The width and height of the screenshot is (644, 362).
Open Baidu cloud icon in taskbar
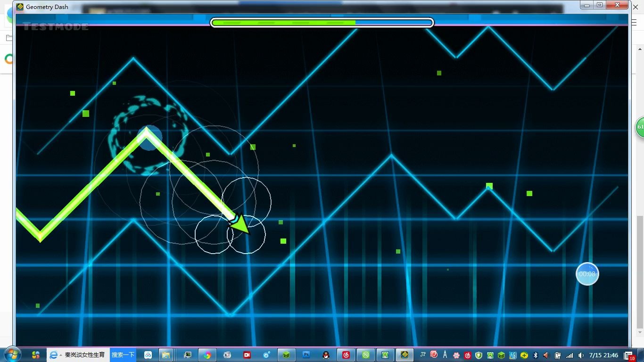click(x=148, y=355)
